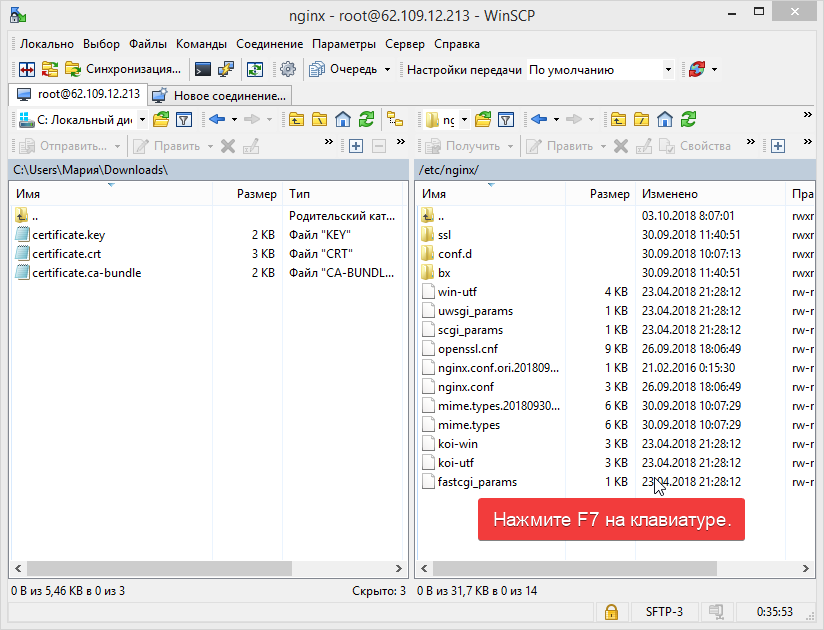Go to parent directory in remote panel
The width and height of the screenshot is (824, 630).
(618, 120)
